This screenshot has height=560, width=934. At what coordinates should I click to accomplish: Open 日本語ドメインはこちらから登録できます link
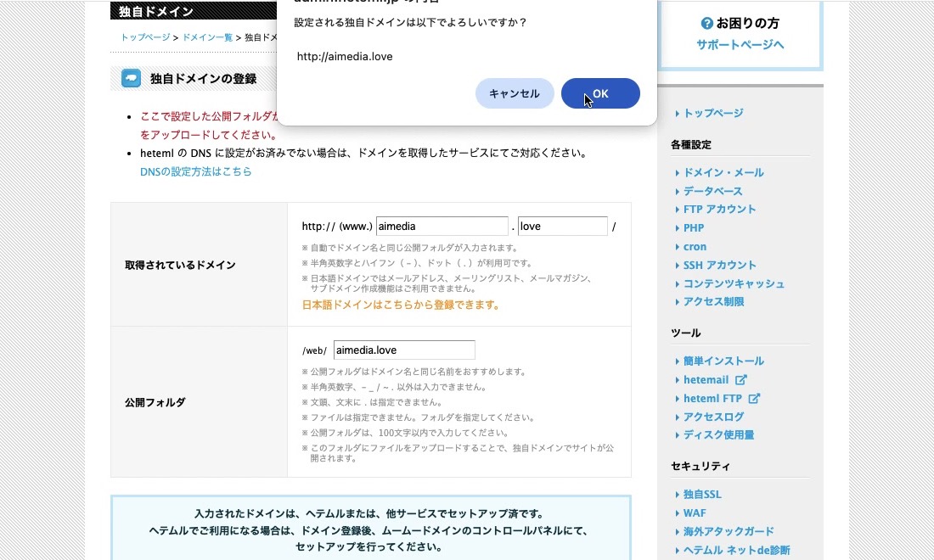(401, 305)
